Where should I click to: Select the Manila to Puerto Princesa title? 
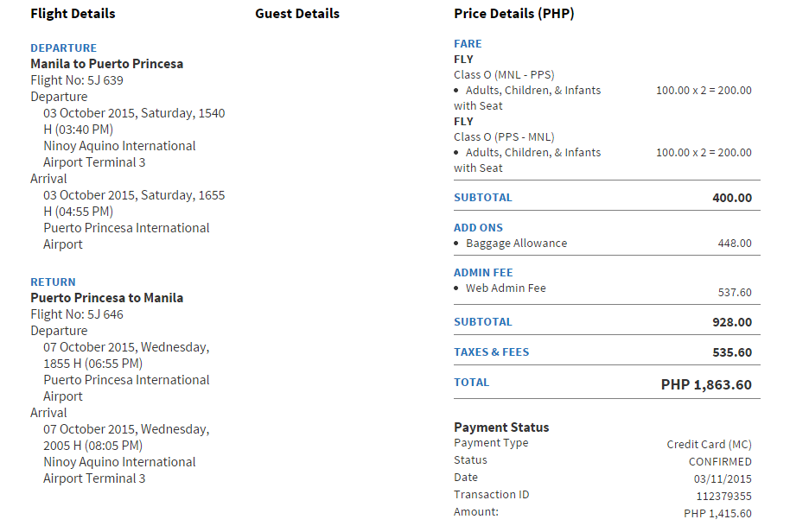tap(106, 64)
